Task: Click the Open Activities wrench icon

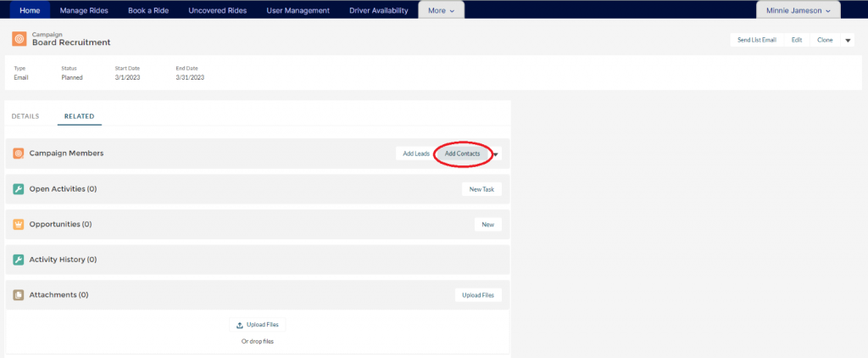Action: click(19, 189)
